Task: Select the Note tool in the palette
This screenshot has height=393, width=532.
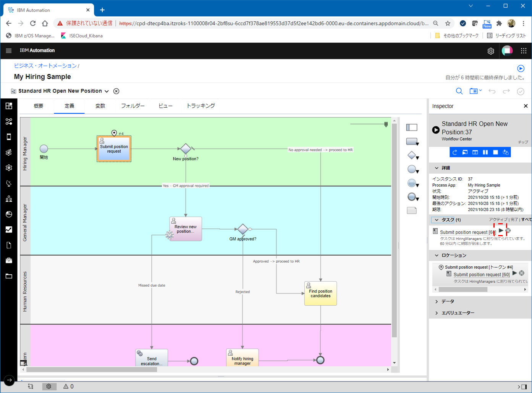Action: [x=412, y=211]
